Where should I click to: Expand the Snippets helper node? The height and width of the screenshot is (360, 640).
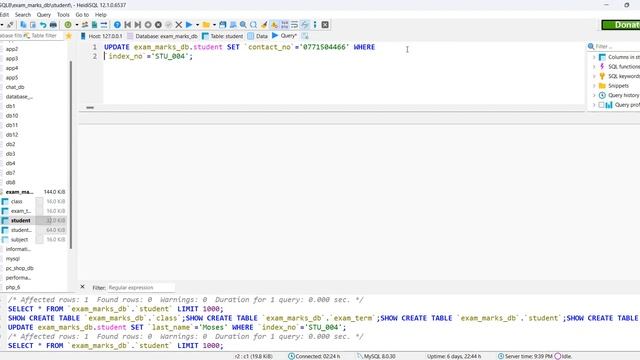pyautogui.click(x=594, y=86)
